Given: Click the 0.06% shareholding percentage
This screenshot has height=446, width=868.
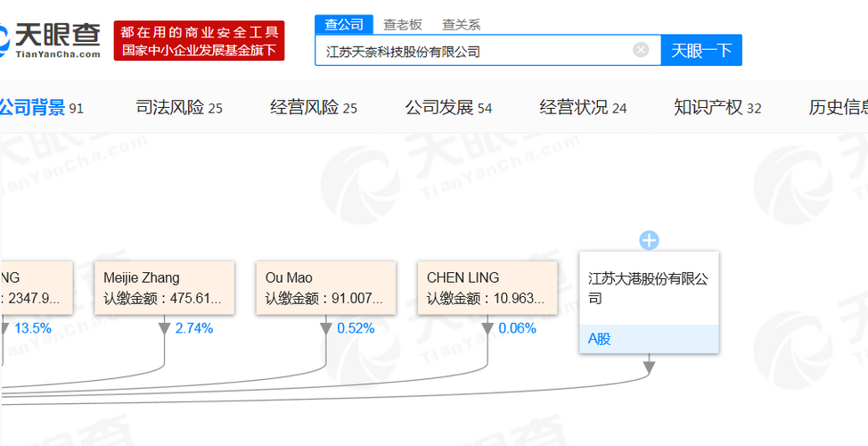Looking at the screenshot, I should [518, 328].
